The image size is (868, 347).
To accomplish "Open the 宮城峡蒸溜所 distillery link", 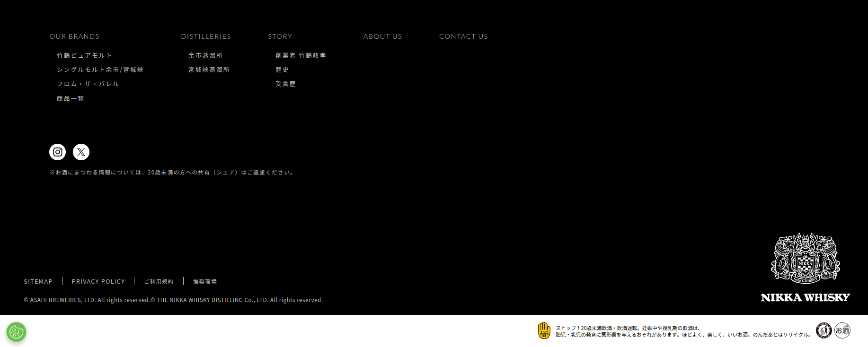I will (209, 69).
